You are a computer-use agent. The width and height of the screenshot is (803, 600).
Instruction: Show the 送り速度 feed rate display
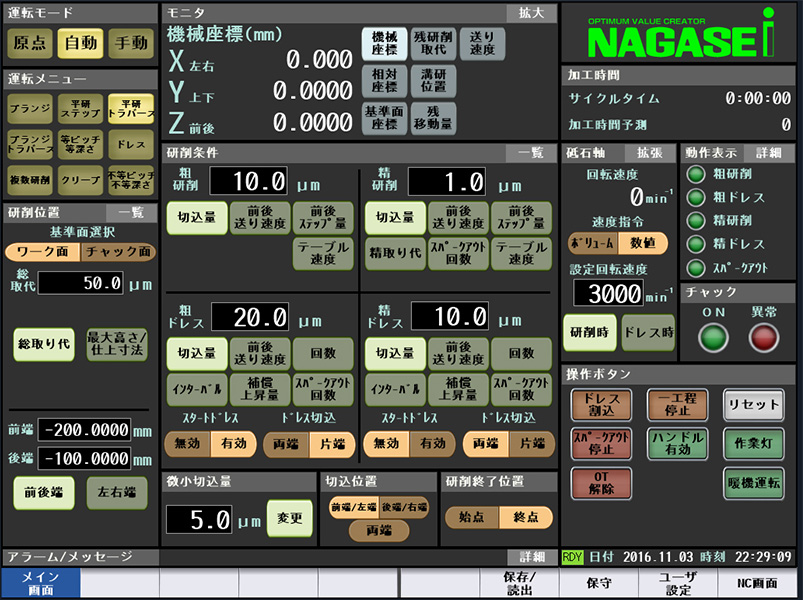click(481, 44)
